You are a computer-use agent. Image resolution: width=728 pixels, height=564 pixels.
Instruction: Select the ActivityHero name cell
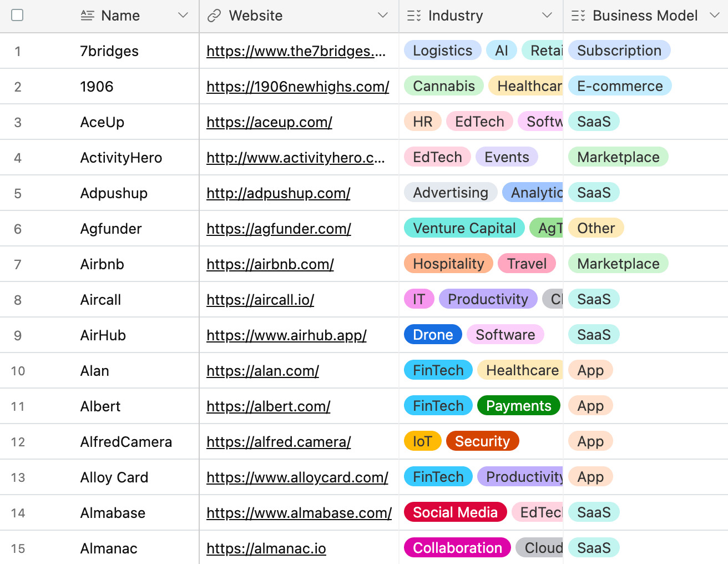pos(121,158)
